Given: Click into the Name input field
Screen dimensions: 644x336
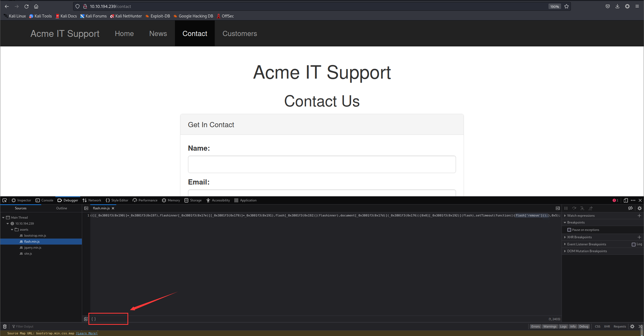Looking at the screenshot, I should pyautogui.click(x=322, y=164).
